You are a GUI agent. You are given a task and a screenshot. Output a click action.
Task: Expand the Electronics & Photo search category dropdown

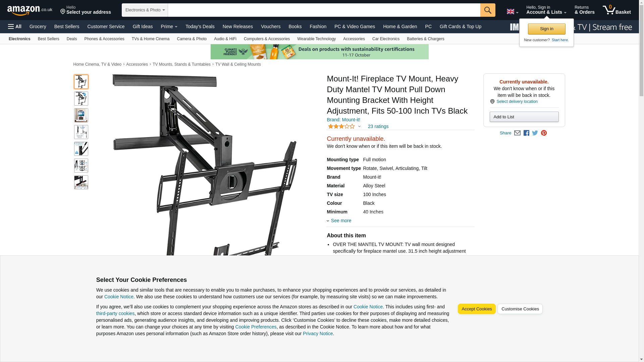tap(145, 10)
